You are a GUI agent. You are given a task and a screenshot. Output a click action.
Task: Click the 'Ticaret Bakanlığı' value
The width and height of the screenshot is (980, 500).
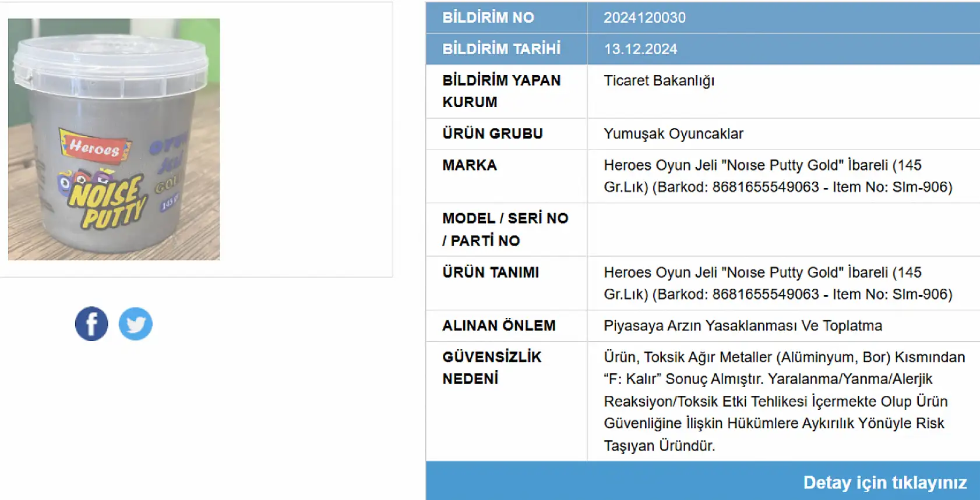(659, 81)
